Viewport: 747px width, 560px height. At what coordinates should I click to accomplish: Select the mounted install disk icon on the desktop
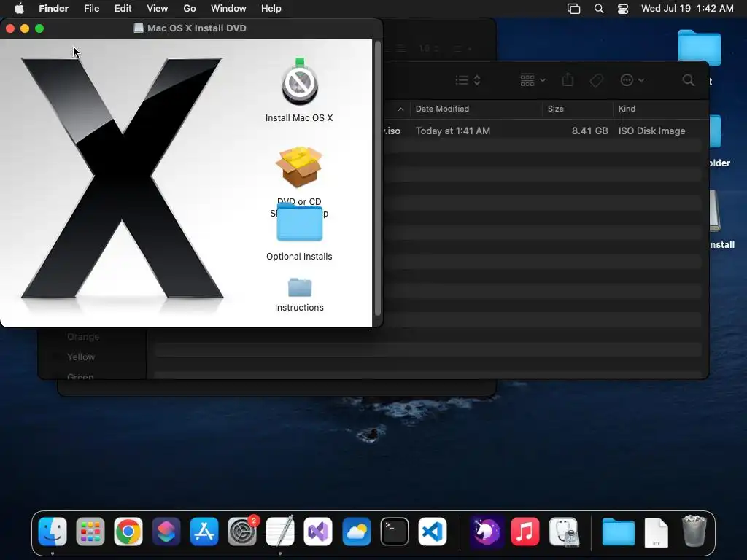pyautogui.click(x=715, y=211)
